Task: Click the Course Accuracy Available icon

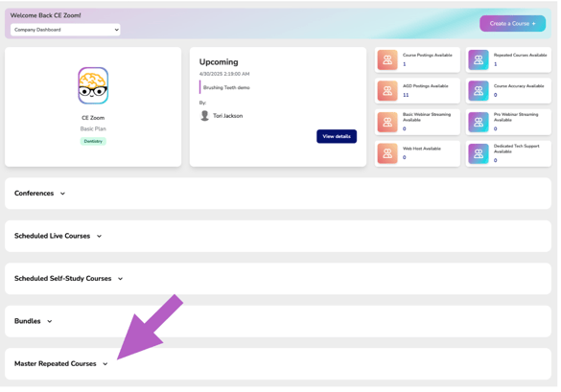Action: [479, 91]
